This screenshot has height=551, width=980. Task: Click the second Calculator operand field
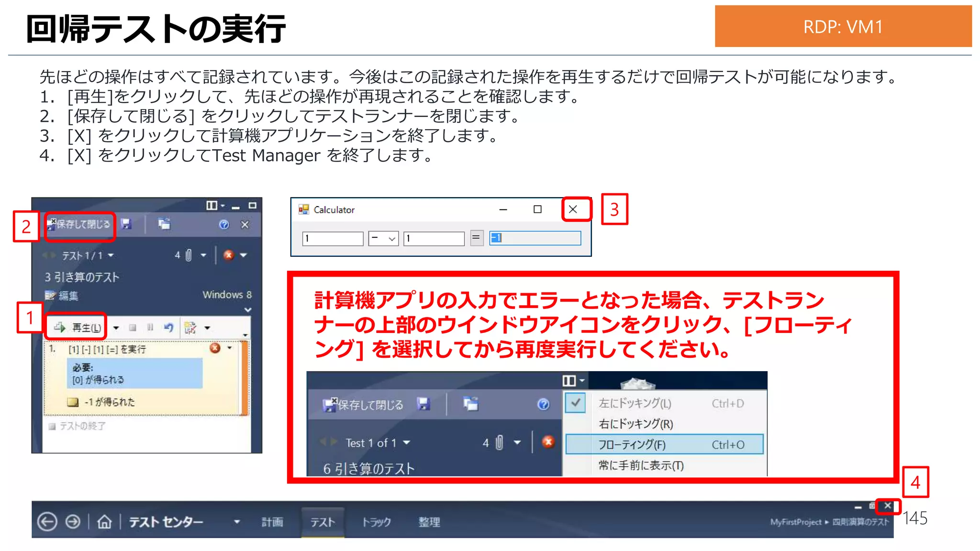[x=434, y=238]
